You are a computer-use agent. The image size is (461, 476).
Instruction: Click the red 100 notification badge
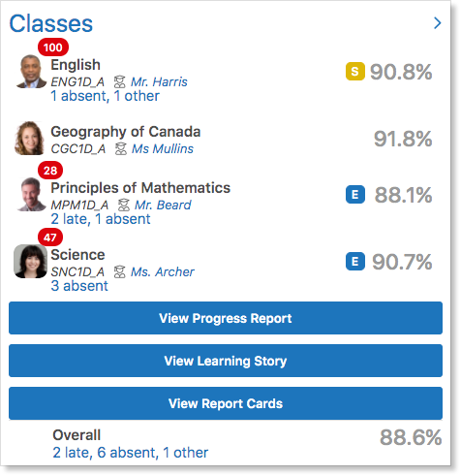point(53,48)
